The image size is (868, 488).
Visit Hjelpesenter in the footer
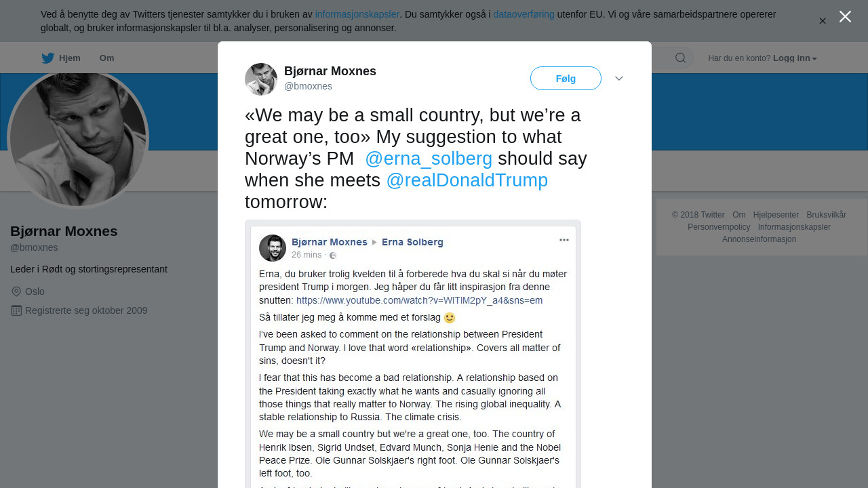[x=776, y=215]
